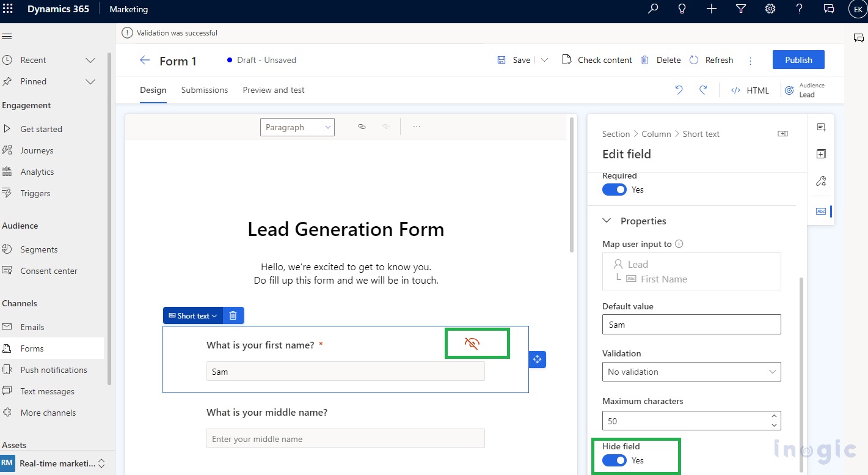Expand the Pinned section chevron

tap(90, 81)
